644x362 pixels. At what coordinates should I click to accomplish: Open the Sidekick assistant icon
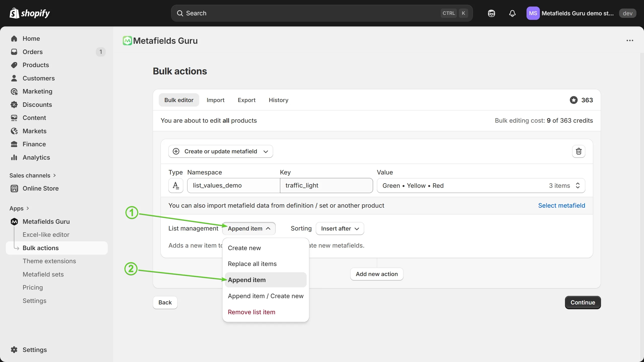click(491, 13)
